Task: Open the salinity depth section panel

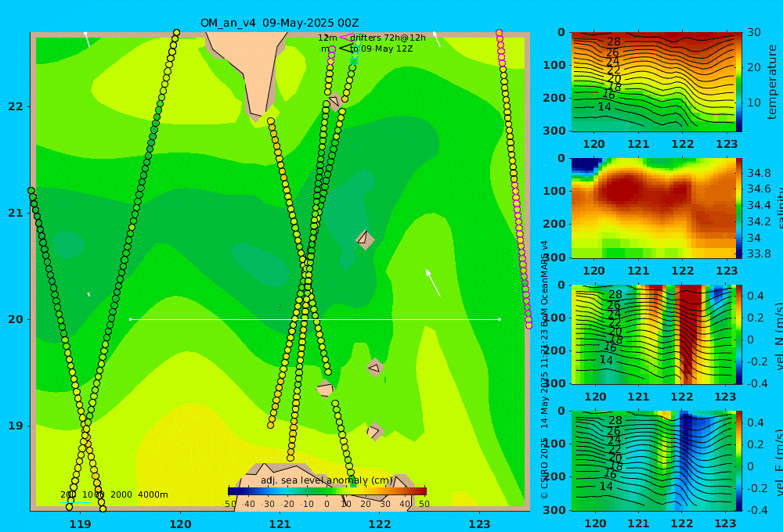Action: point(653,208)
